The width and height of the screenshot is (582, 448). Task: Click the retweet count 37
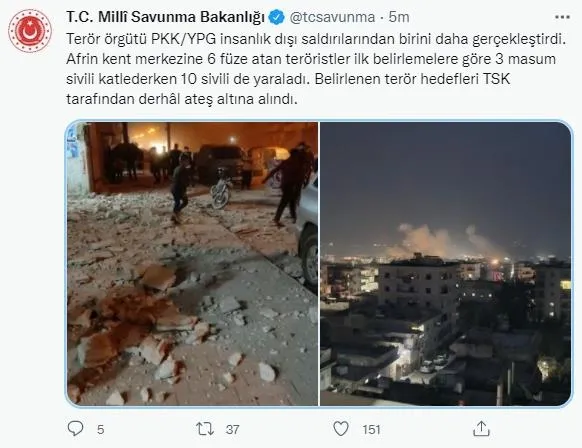[x=232, y=429]
